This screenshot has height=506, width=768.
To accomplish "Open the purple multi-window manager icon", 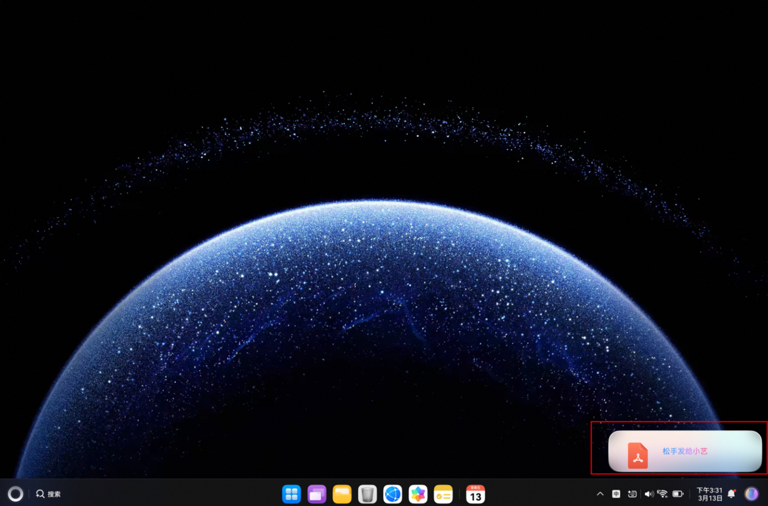I will point(317,494).
